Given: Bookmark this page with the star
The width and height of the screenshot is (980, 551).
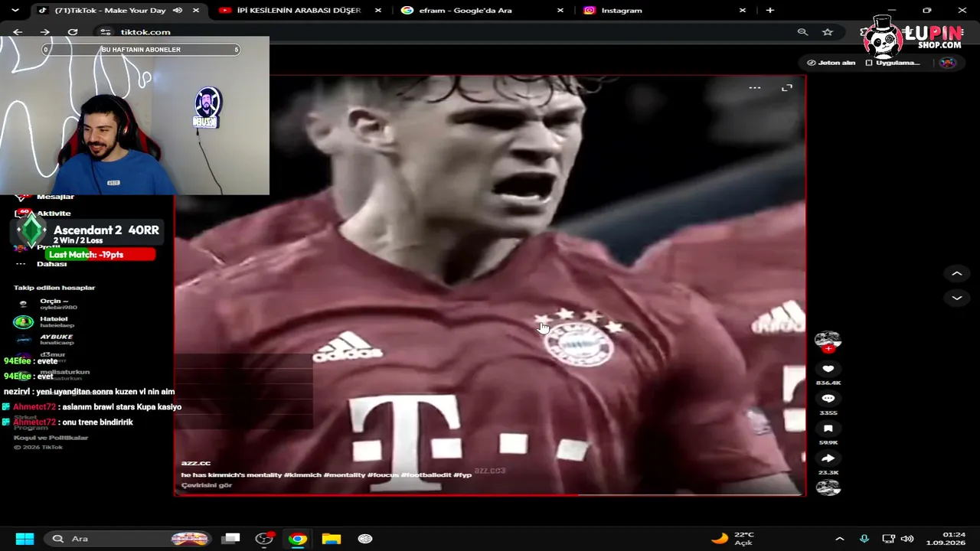Looking at the screenshot, I should pos(828,32).
